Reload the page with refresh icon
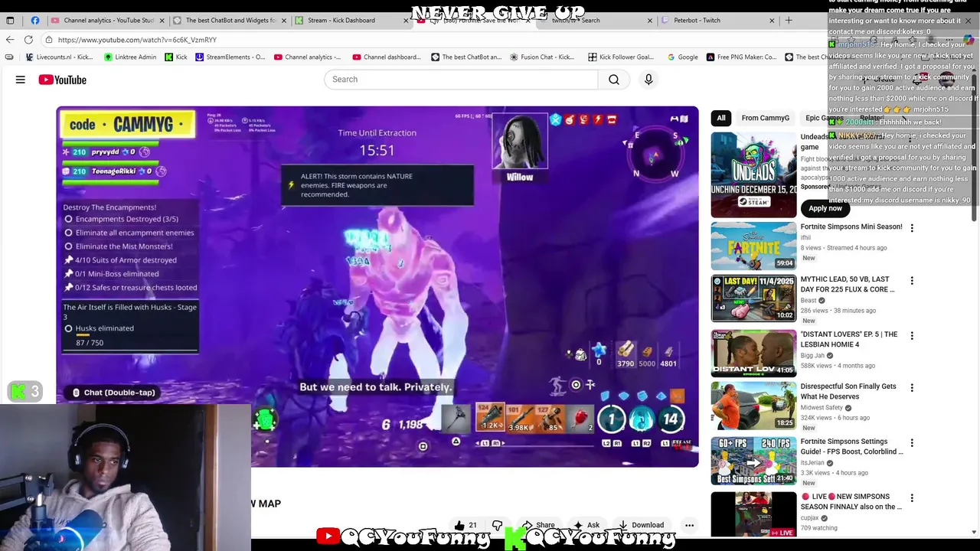Image resolution: width=980 pixels, height=551 pixels. click(x=28, y=40)
